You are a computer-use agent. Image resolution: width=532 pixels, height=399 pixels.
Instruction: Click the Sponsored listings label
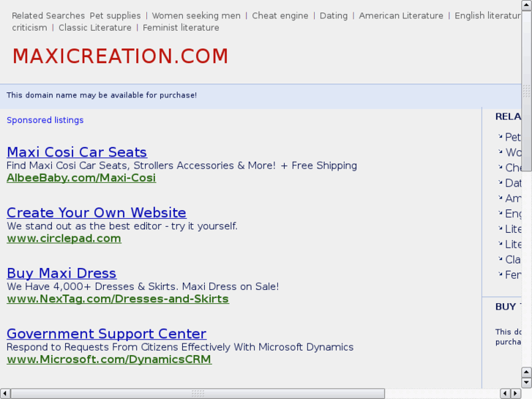(x=45, y=120)
